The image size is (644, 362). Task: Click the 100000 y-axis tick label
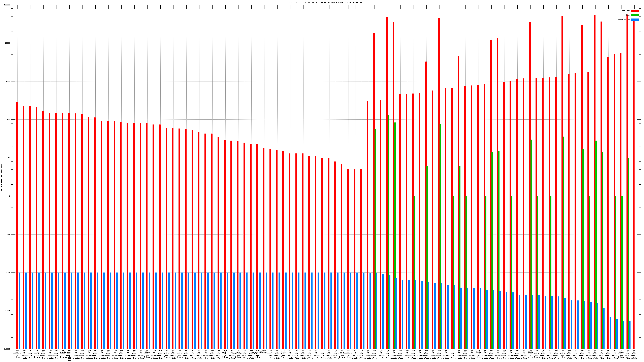tap(7, 5)
